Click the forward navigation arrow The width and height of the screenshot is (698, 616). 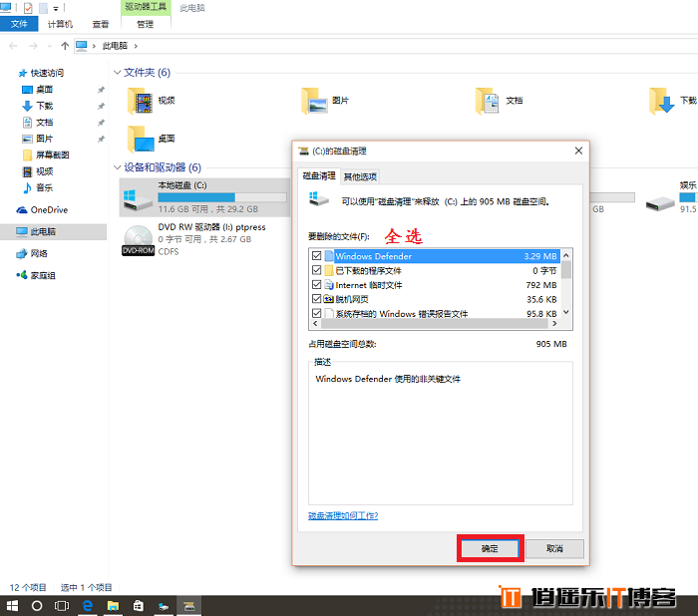33,46
